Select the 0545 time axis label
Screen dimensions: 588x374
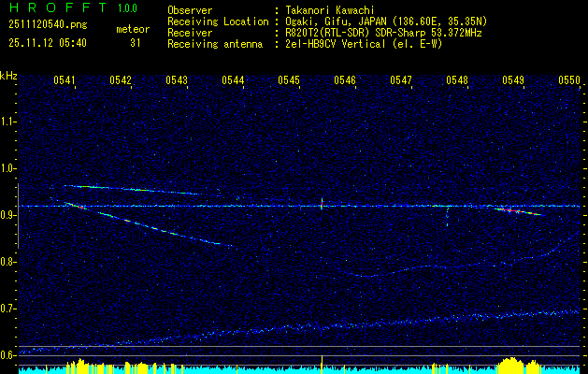click(289, 81)
